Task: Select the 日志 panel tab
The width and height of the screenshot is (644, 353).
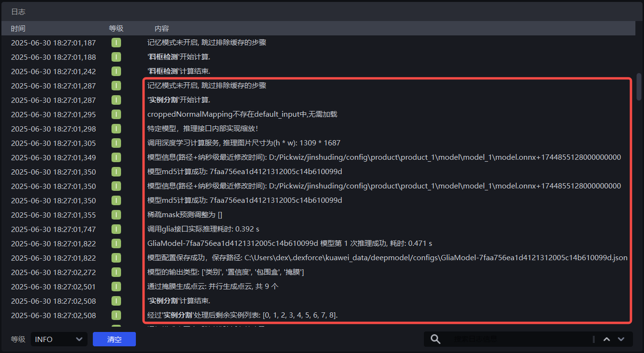Action: coord(18,12)
